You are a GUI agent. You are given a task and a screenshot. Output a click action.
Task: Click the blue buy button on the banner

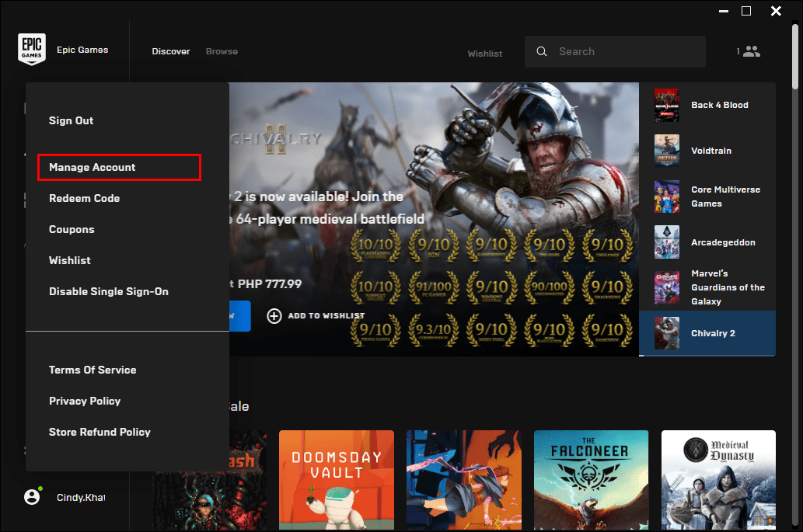(239, 315)
